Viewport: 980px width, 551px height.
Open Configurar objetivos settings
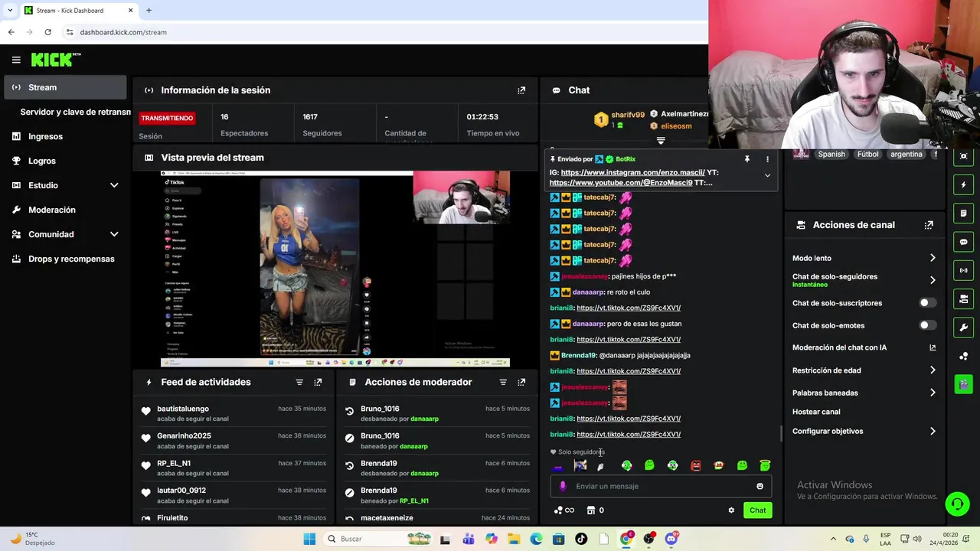pyautogui.click(x=864, y=431)
